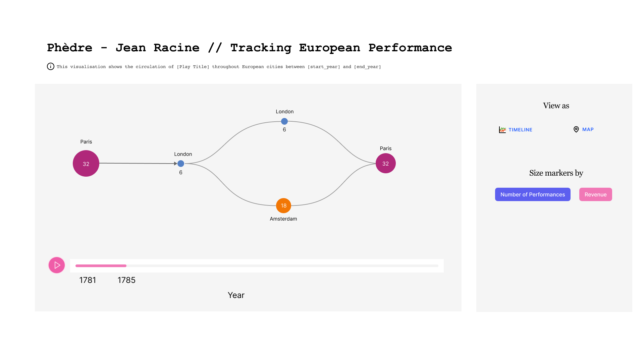Size markers by Number of Performances

pos(532,194)
